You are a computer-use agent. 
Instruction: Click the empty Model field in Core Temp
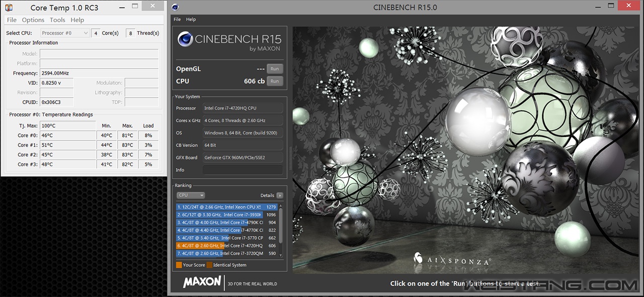point(99,54)
